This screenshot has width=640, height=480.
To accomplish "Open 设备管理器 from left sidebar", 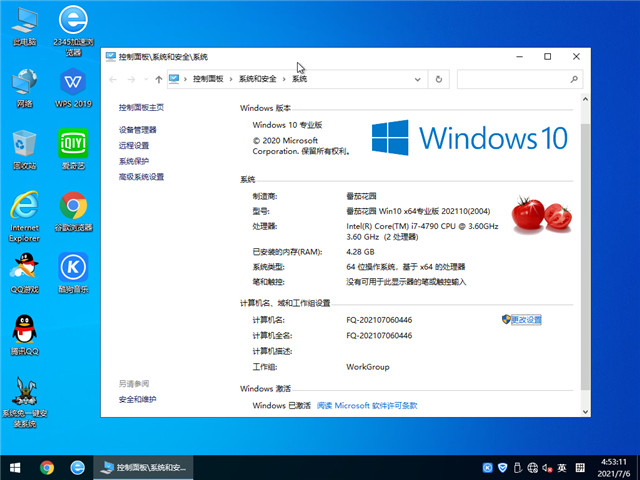I will coord(138,130).
